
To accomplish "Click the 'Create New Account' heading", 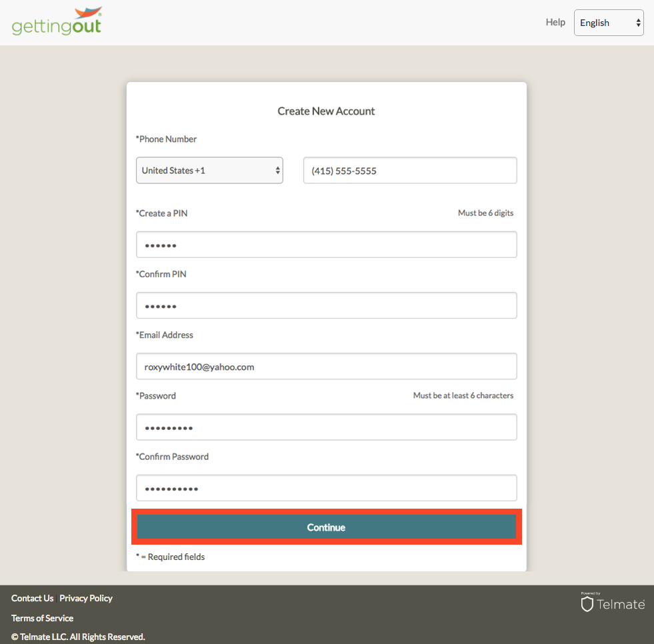I will pyautogui.click(x=326, y=111).
